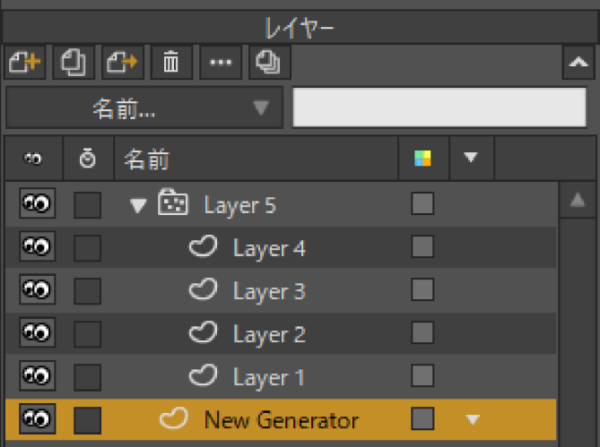Image resolution: width=600 pixels, height=447 pixels.
Task: Click the stacked layers merge icon
Action: (x=269, y=63)
